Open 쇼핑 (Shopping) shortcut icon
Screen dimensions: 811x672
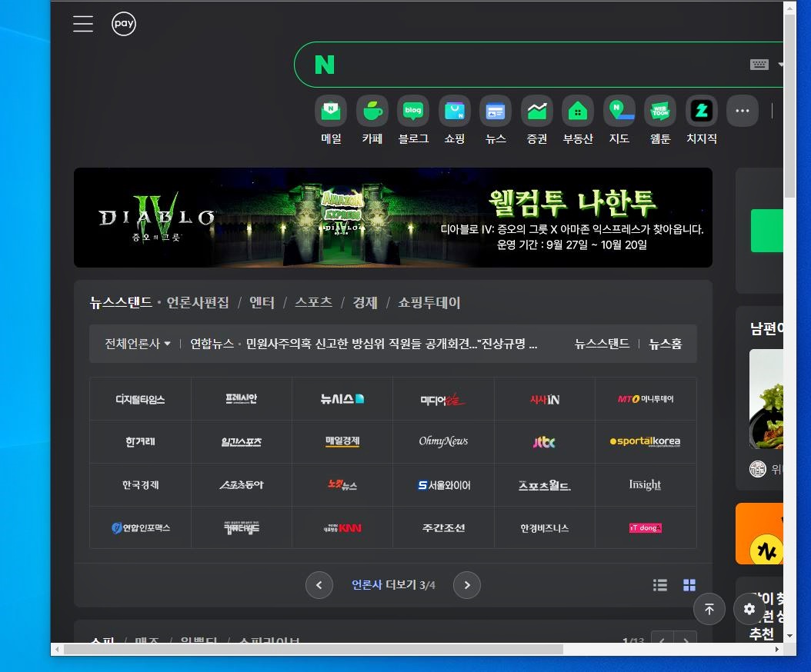coord(455,111)
